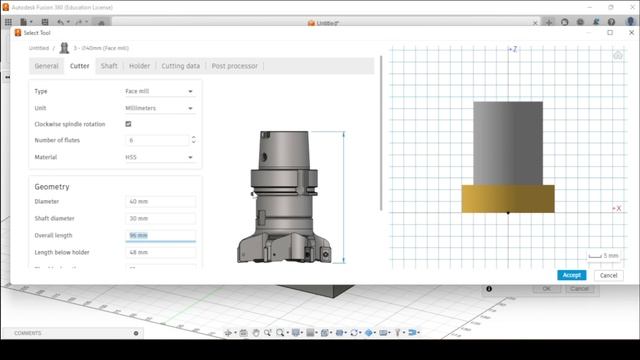The width and height of the screenshot is (640, 360).
Task: Maximize the Select Tool dialog
Action: 610,33
